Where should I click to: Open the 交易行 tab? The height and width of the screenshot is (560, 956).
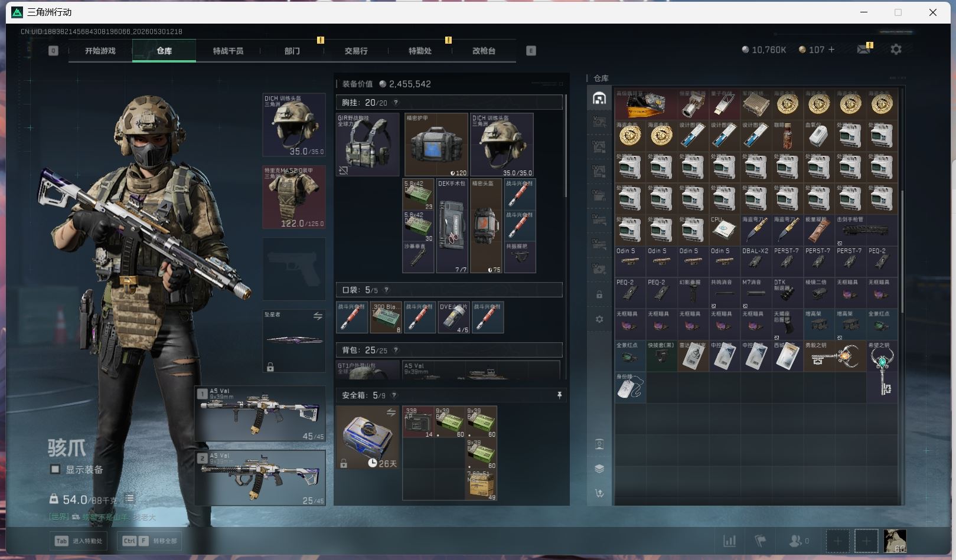(356, 51)
